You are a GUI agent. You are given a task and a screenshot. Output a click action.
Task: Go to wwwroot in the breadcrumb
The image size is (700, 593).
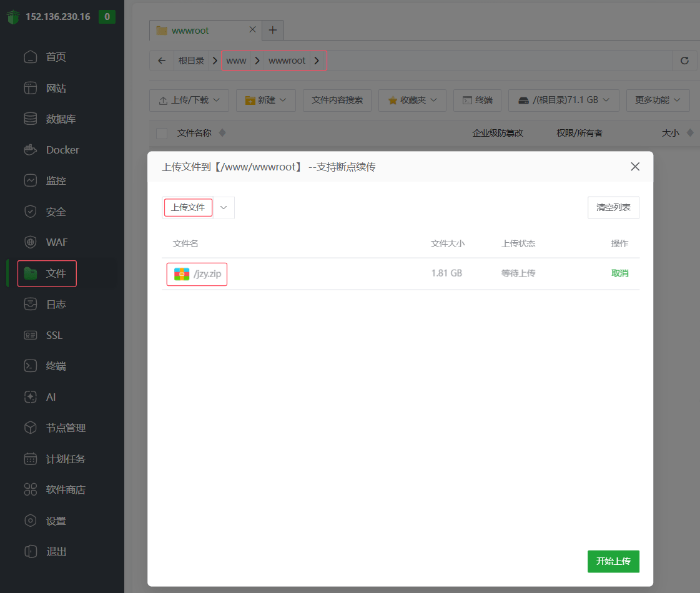coord(287,61)
